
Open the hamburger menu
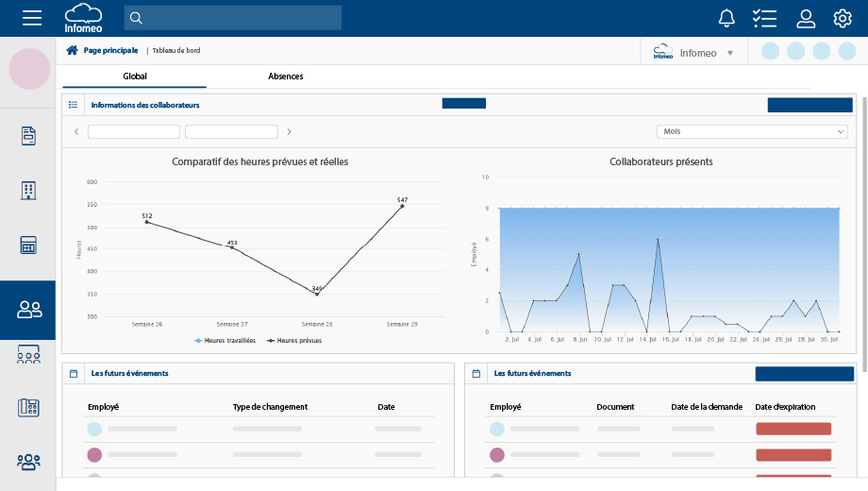(32, 18)
